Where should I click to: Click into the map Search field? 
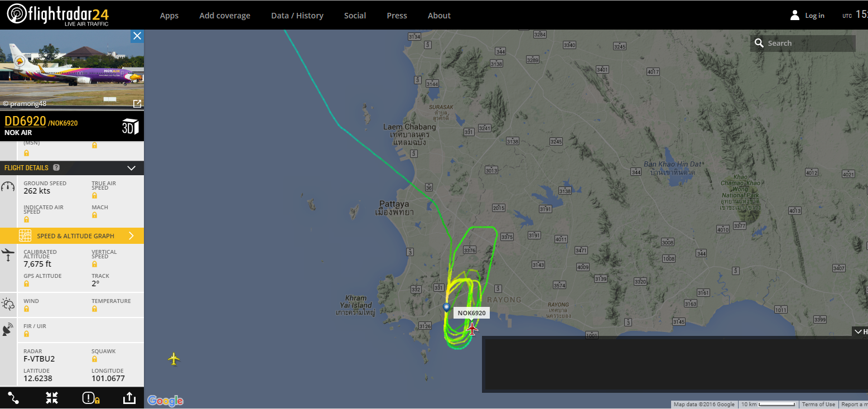(803, 44)
